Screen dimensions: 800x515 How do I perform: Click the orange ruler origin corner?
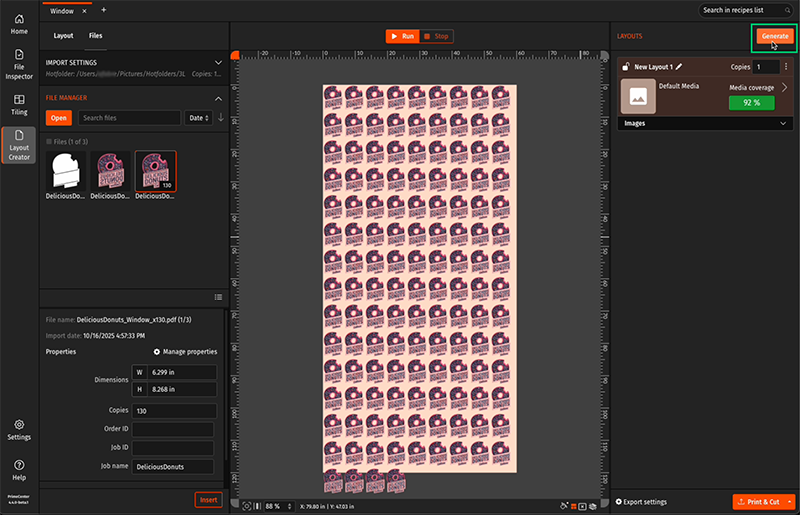[x=235, y=55]
